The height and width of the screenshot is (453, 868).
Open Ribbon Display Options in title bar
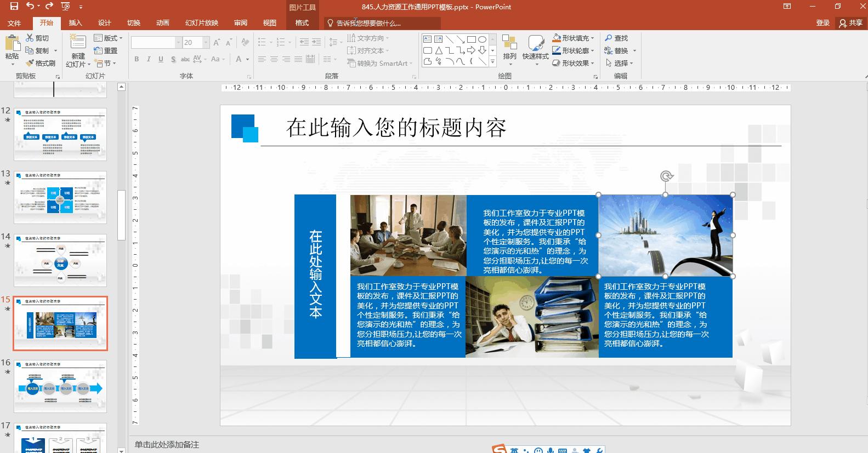click(787, 7)
